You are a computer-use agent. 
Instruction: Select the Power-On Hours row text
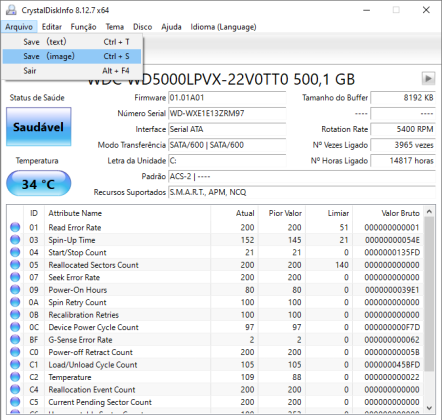click(78, 290)
